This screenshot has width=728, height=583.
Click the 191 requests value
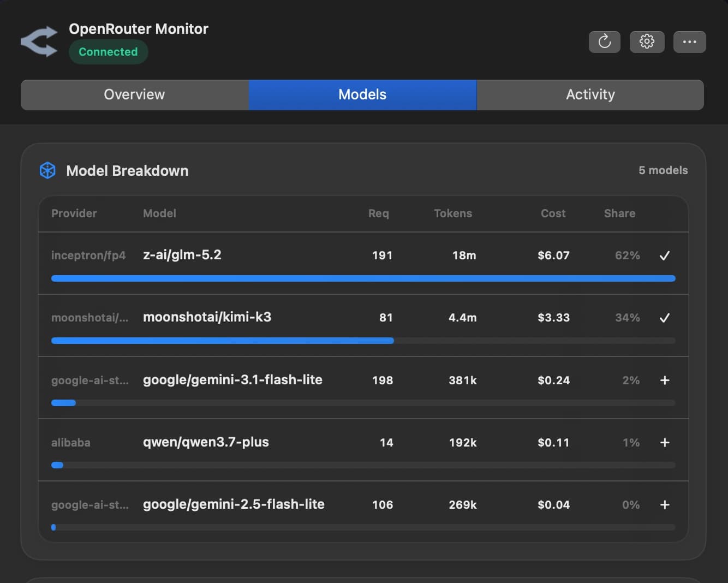point(382,255)
